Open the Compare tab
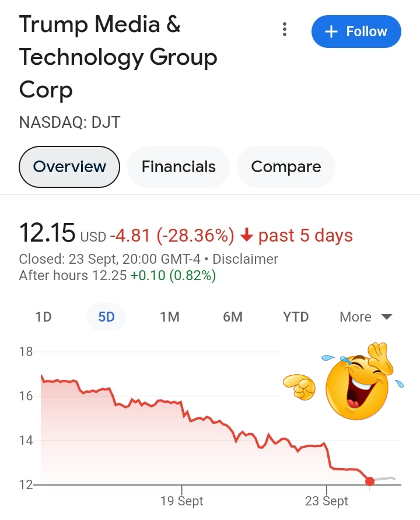The height and width of the screenshot is (520, 420). 286,167
